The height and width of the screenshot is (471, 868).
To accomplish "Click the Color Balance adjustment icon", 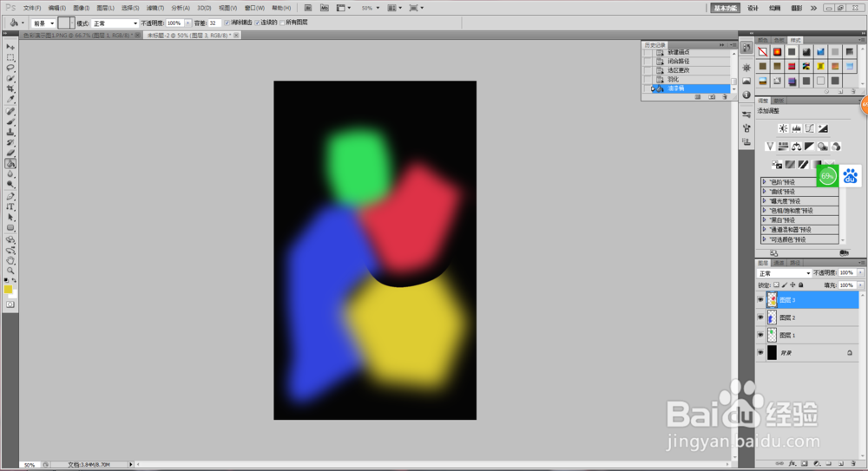I will click(x=796, y=147).
